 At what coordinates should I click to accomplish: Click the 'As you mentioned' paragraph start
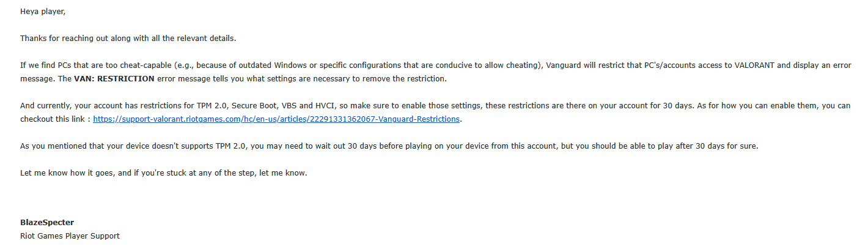pos(52,146)
